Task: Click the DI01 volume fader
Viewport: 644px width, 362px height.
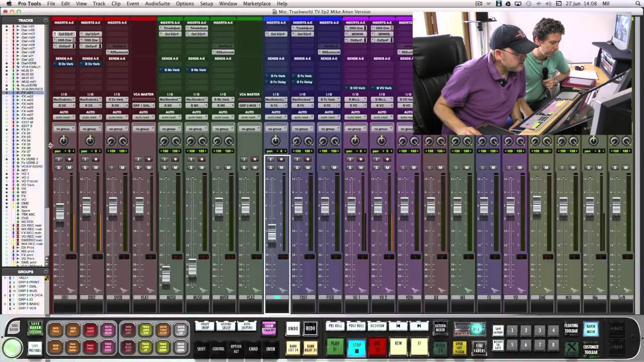Action: pos(60,212)
